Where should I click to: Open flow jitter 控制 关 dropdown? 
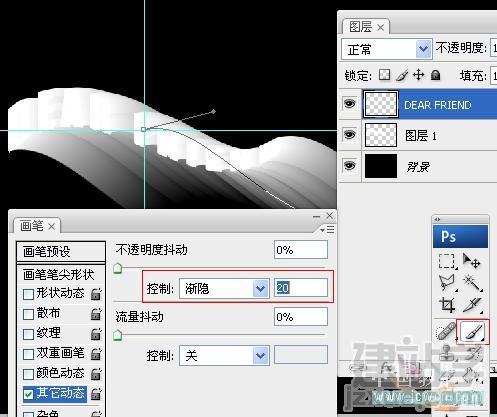click(x=224, y=356)
